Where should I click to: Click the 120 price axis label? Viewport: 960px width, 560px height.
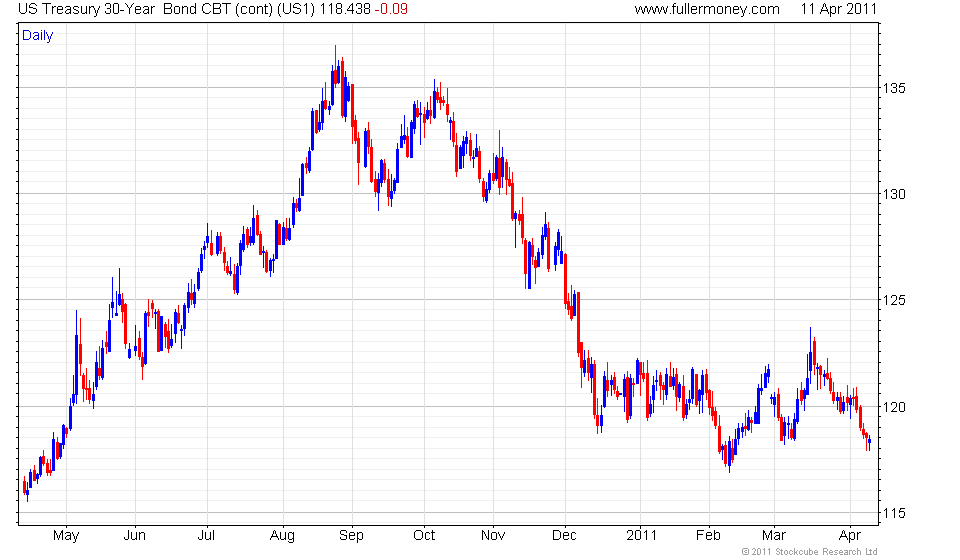click(x=893, y=407)
